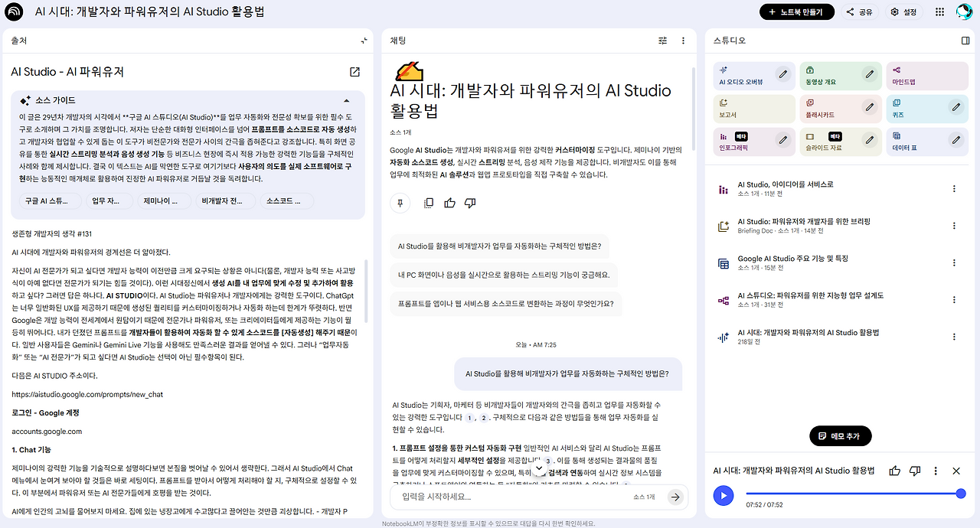This screenshot has width=980, height=528.
Task: Ask suggested question about 소스코드로 변환
Action: [x=506, y=303]
